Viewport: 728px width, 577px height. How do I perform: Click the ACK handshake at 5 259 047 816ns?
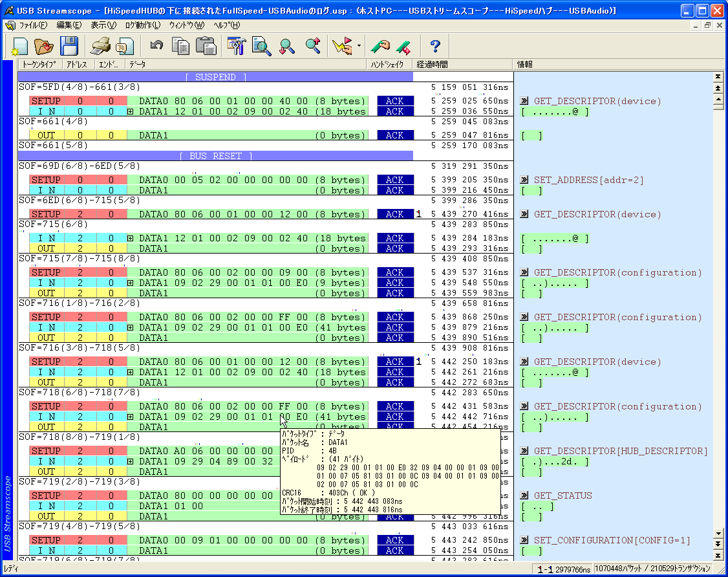(394, 135)
